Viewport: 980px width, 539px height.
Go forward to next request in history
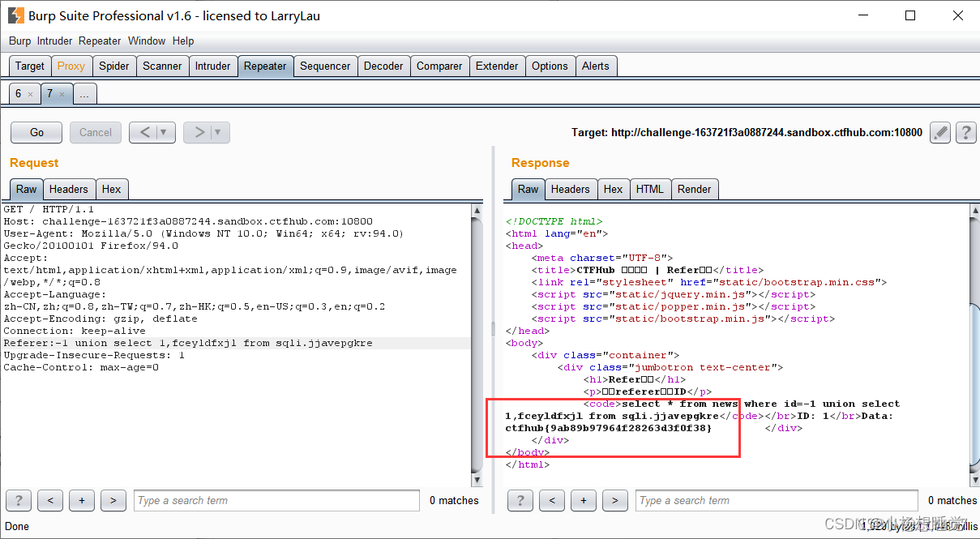tap(199, 132)
